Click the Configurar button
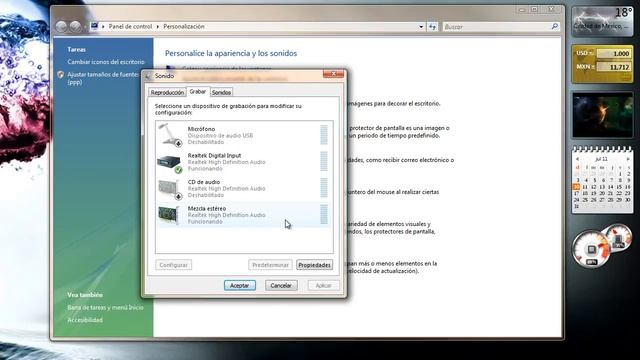 (x=173, y=265)
